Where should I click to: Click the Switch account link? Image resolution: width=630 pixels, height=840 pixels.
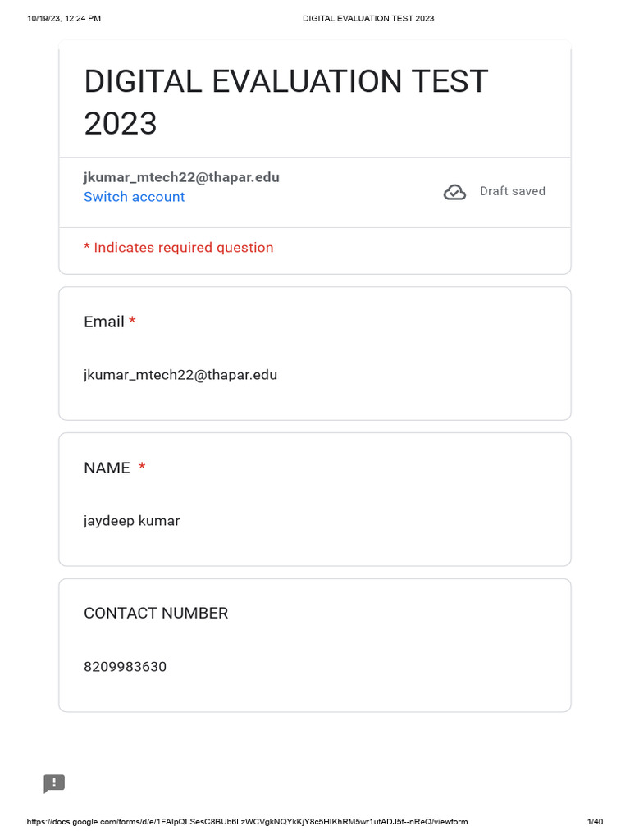[x=135, y=197]
